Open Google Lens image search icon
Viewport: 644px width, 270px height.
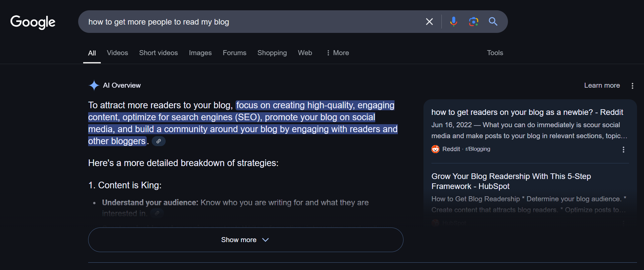pyautogui.click(x=473, y=22)
